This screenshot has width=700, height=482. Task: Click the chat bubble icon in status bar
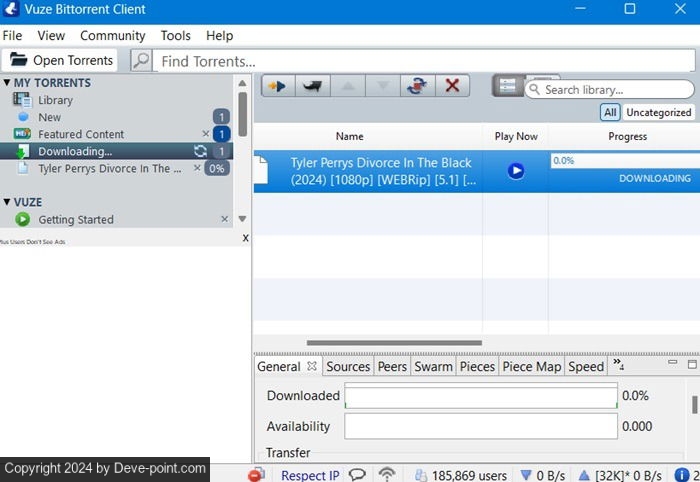pyautogui.click(x=357, y=475)
